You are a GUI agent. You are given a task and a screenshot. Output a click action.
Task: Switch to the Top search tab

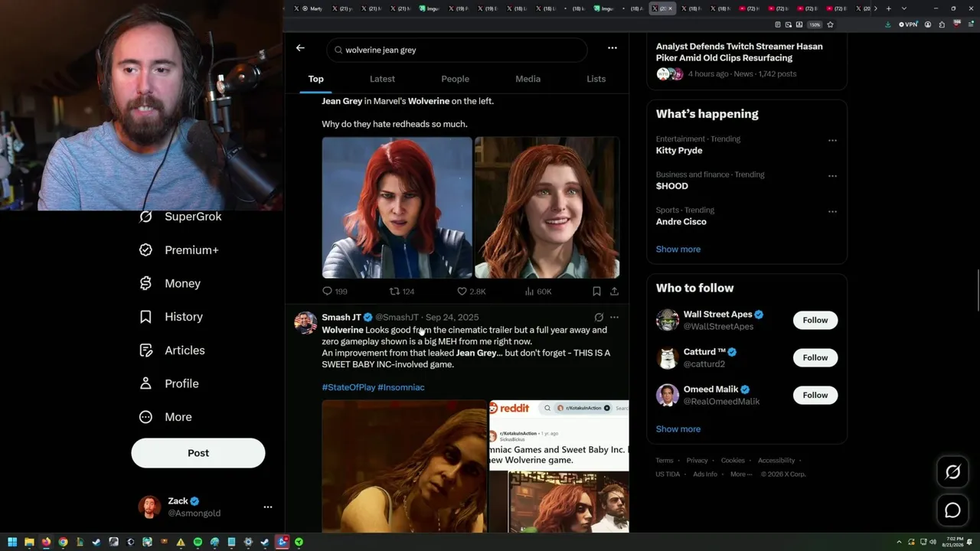(x=315, y=79)
